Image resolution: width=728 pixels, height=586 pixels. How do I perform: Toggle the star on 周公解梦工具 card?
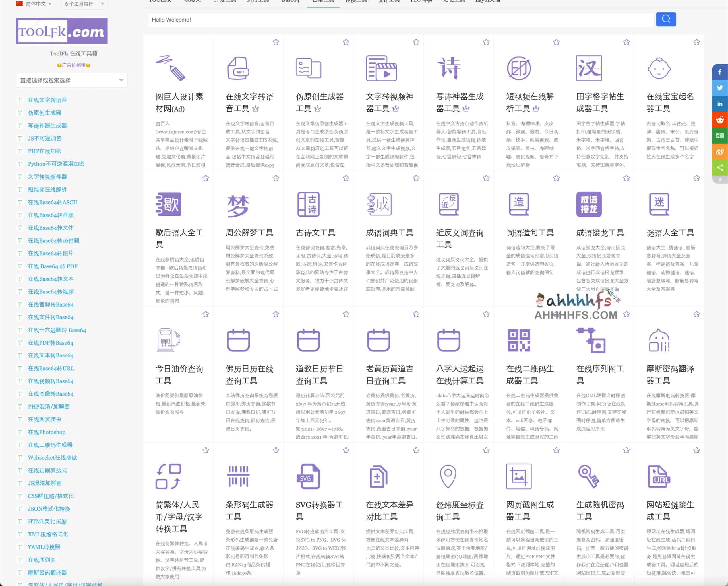pos(276,178)
